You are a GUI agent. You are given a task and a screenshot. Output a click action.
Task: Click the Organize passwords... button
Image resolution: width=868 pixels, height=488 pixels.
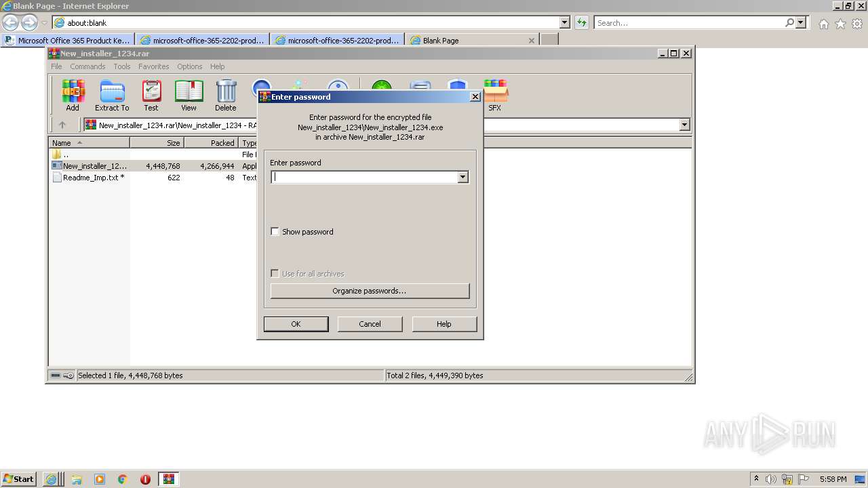(370, 291)
